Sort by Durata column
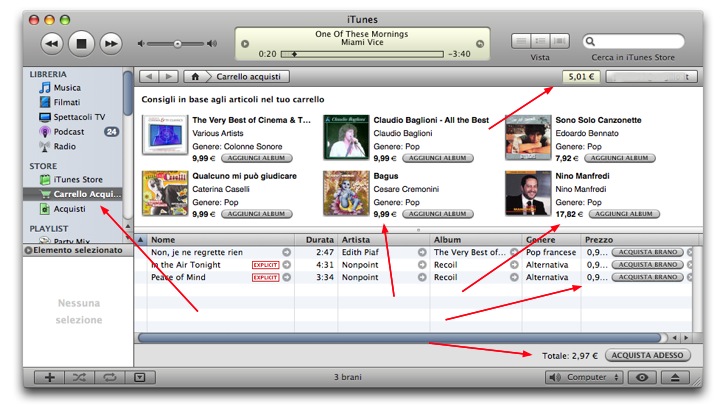This screenshot has height=414, width=720. click(316, 240)
